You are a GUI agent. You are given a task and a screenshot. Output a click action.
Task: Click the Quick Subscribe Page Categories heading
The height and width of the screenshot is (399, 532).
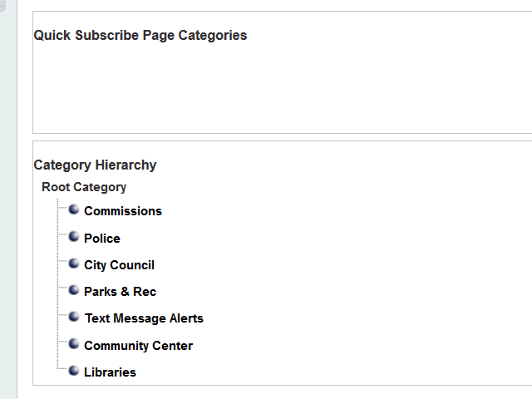[140, 35]
